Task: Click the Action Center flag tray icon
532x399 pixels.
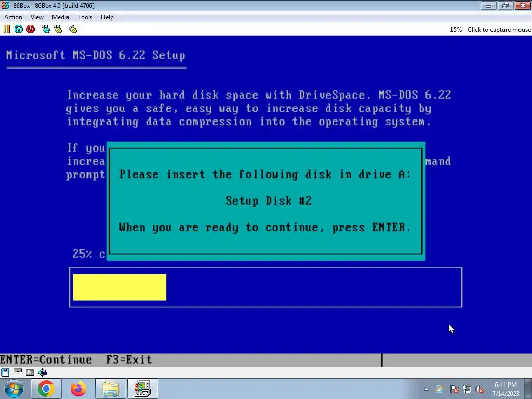Action: click(x=454, y=389)
